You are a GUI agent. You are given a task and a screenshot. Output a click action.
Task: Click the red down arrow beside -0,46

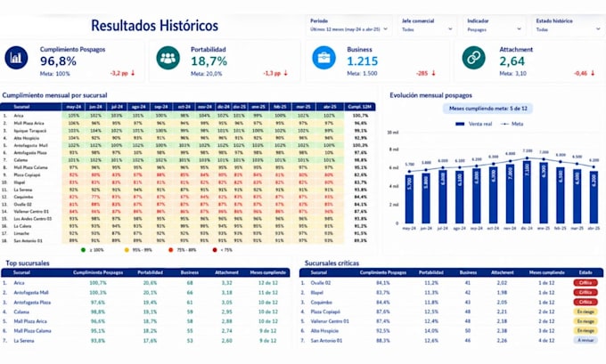[x=593, y=73]
